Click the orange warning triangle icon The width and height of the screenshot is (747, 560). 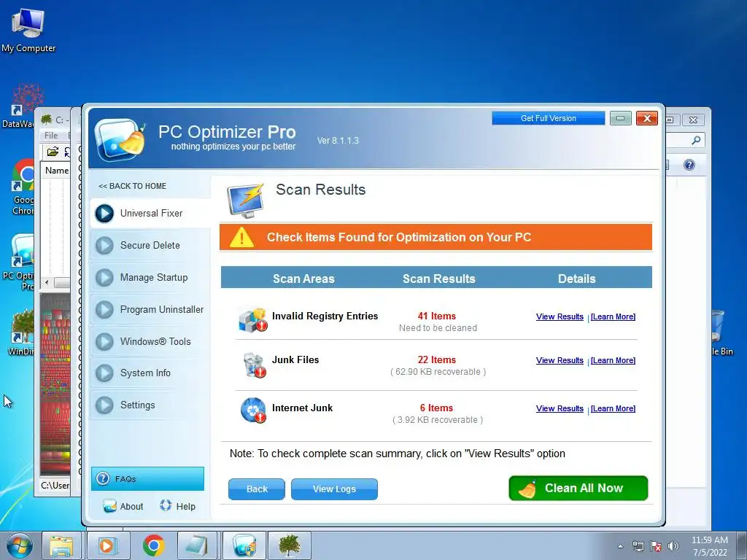pyautogui.click(x=241, y=237)
